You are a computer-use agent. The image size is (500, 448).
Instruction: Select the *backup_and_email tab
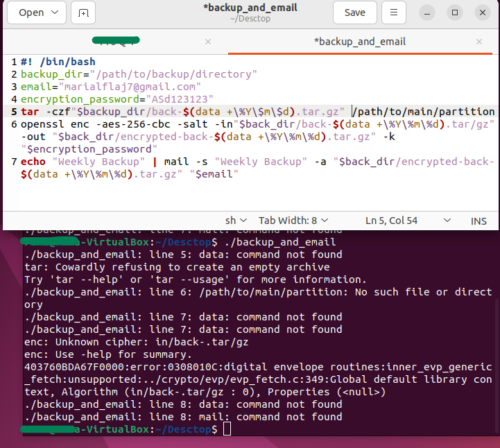coord(360,42)
